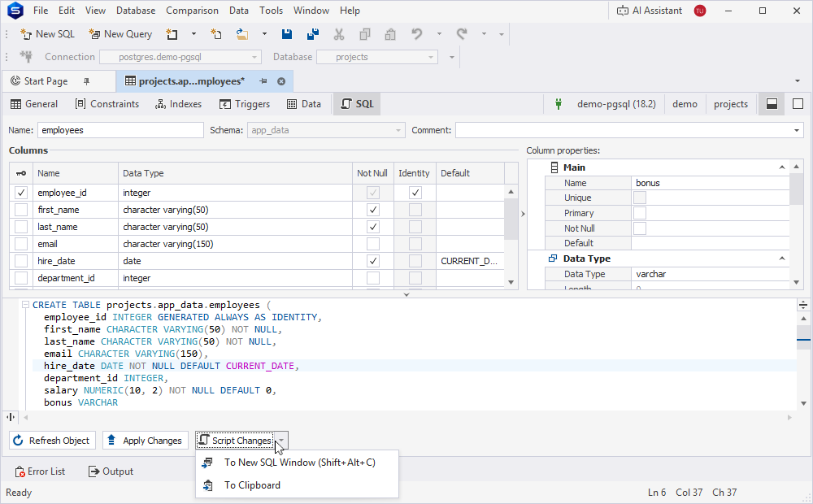Collapse the CREATE TABLE code block
Viewport: 813px width, 504px height.
point(25,305)
